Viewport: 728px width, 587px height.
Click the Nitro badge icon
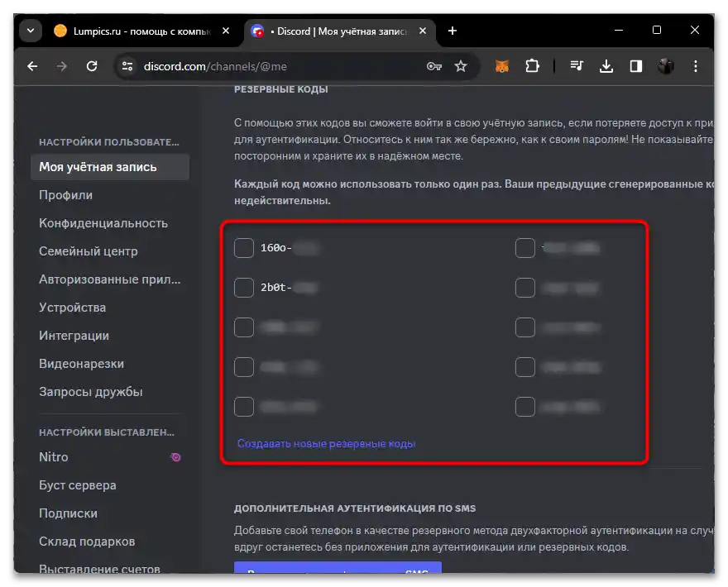175,457
